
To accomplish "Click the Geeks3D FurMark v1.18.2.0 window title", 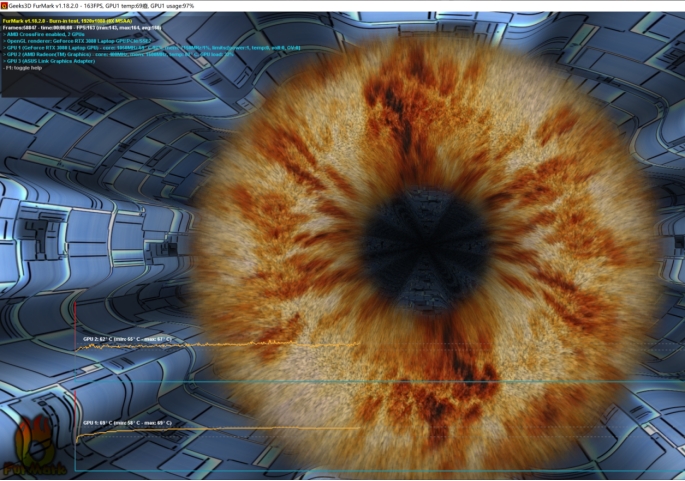I will click(101, 6).
